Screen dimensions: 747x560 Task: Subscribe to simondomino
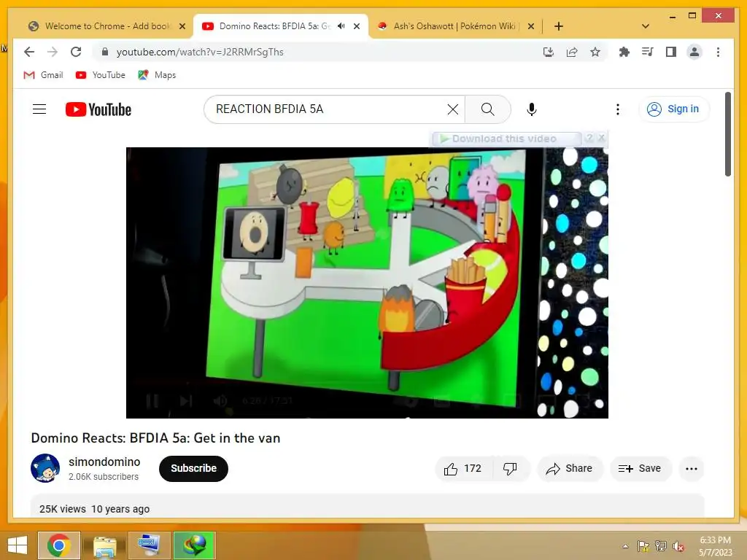193,469
